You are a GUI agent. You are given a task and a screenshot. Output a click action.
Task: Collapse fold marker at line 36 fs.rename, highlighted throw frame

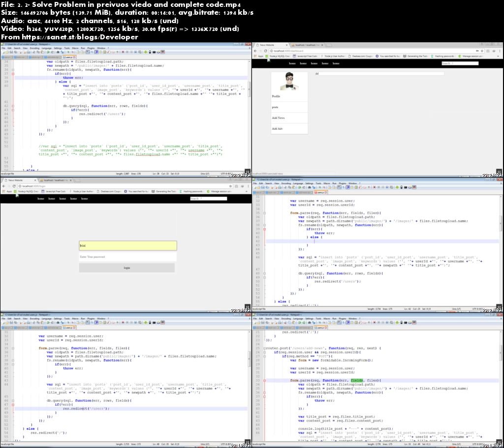click(13, 70)
